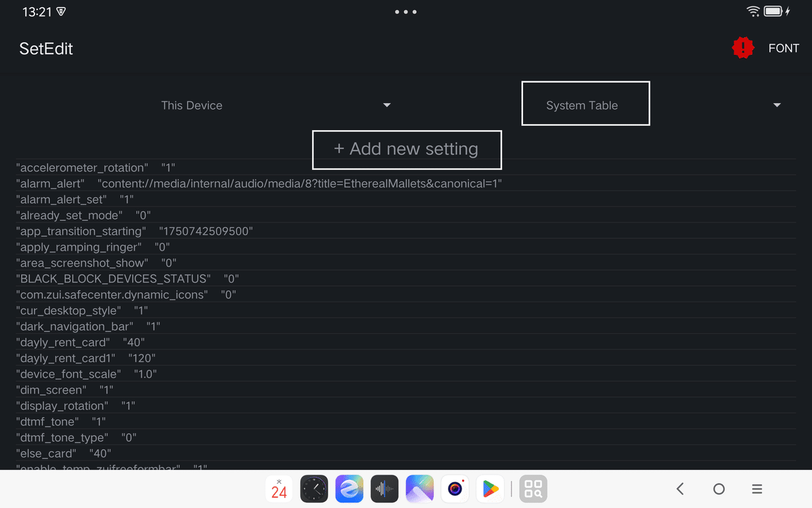Launch the Play Store from dock
Screen dimensions: 812x508
click(490, 488)
